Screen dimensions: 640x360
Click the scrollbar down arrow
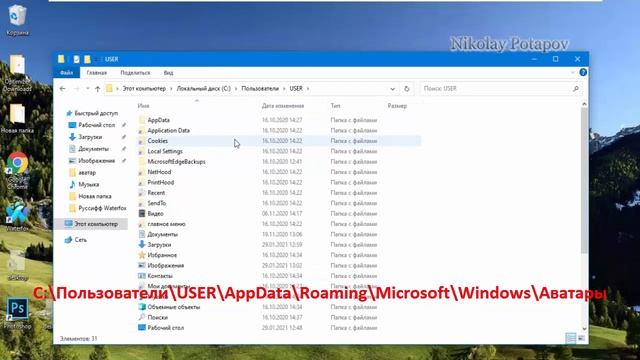coord(584,329)
